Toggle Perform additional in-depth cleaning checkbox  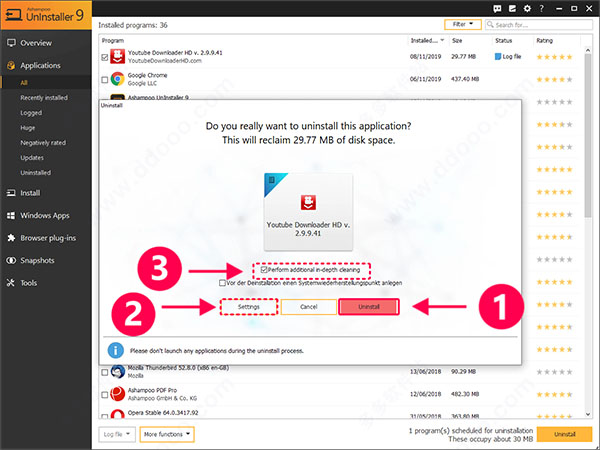(264, 270)
